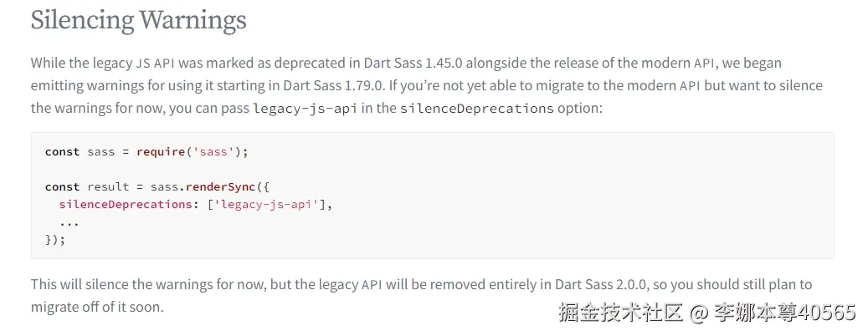Click the ellipsis line in the code block
Screen dimensions: 868x336
69,222
